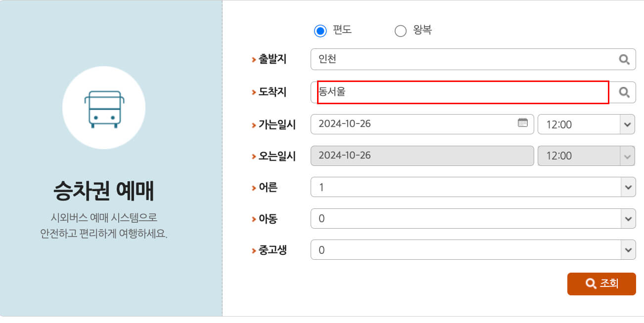644x323 pixels.
Task: Click the search icon beside 출발지 field
Action: [623, 59]
